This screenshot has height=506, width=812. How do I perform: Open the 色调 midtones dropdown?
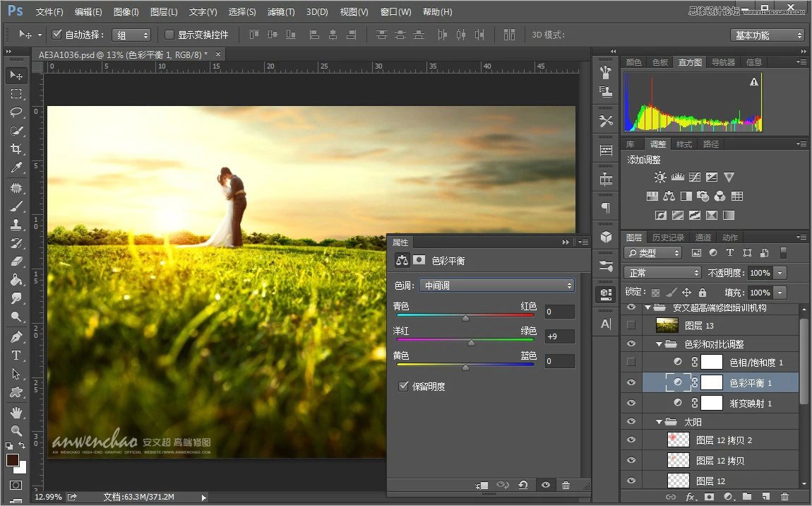496,286
